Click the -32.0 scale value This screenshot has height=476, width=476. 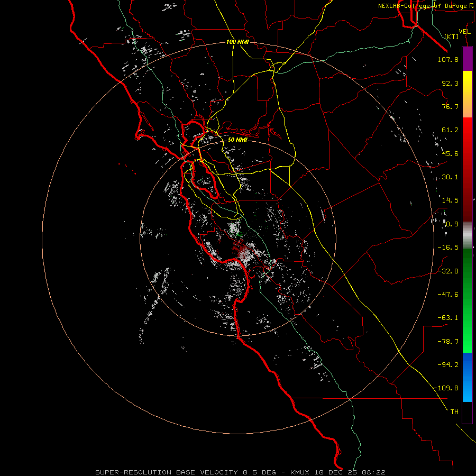pos(448,271)
